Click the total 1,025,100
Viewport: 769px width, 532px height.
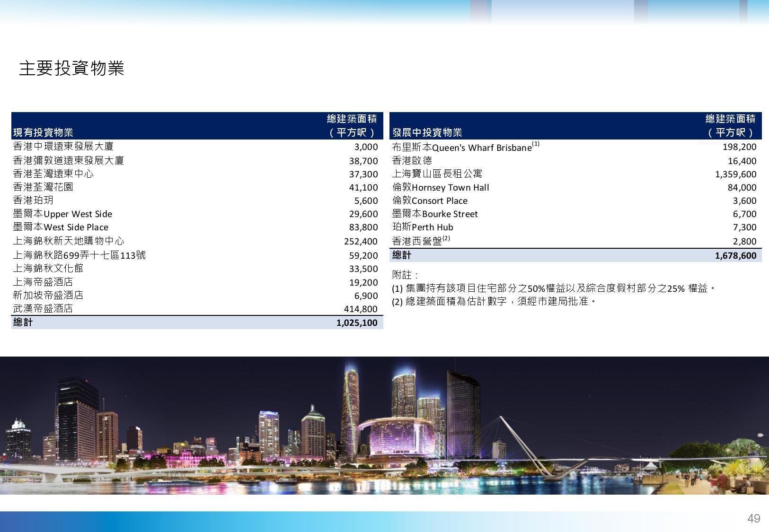(357, 323)
